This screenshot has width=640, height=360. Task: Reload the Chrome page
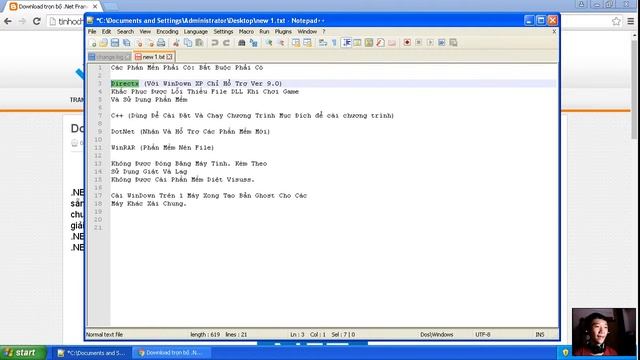[37, 21]
